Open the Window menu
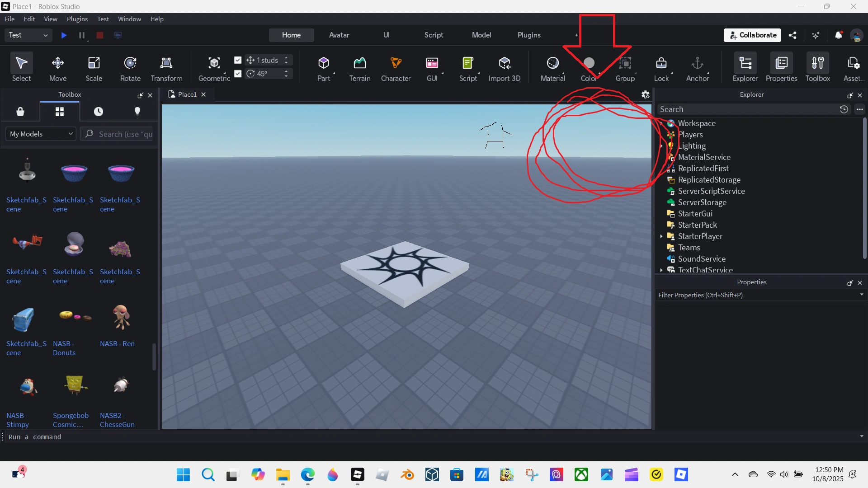This screenshot has width=868, height=488. pyautogui.click(x=129, y=19)
